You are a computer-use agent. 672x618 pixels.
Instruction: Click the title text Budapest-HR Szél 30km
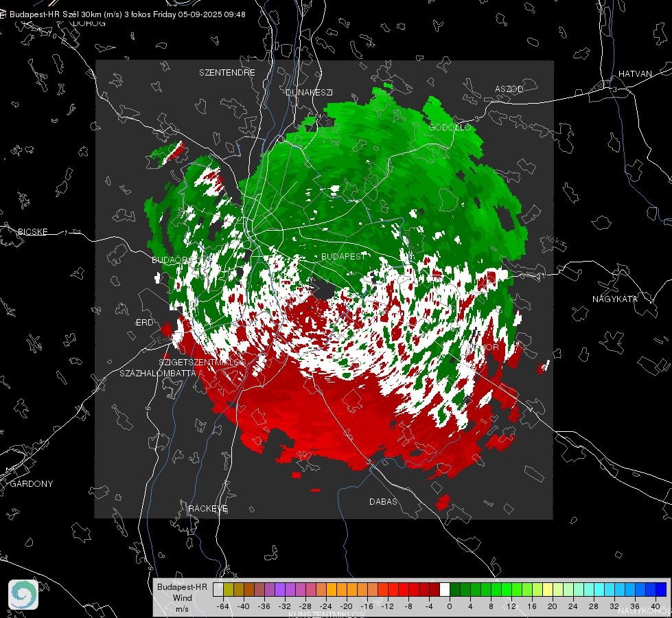click(x=56, y=14)
